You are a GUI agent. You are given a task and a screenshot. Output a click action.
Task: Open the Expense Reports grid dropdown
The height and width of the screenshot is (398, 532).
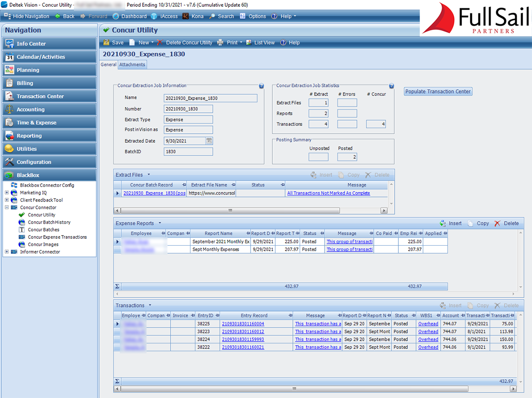pos(160,223)
